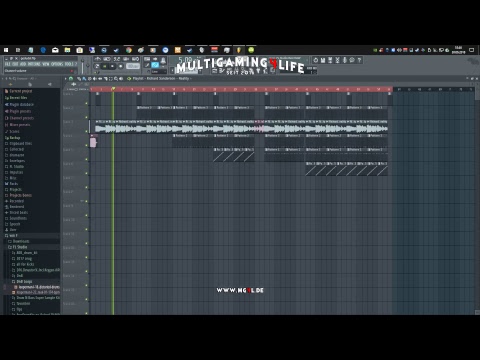This screenshot has width=480, height=360.
Task: Mute Track 2 via its green dot
Action: 86,117
